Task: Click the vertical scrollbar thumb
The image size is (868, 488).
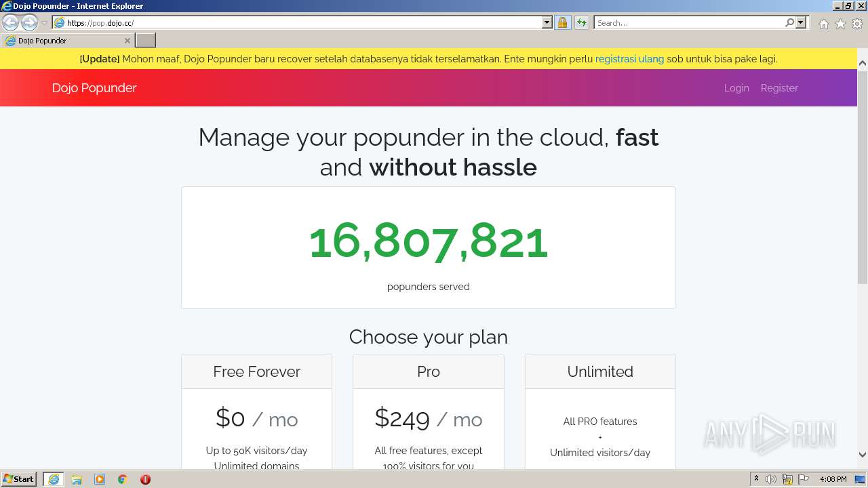Action: tap(863, 176)
